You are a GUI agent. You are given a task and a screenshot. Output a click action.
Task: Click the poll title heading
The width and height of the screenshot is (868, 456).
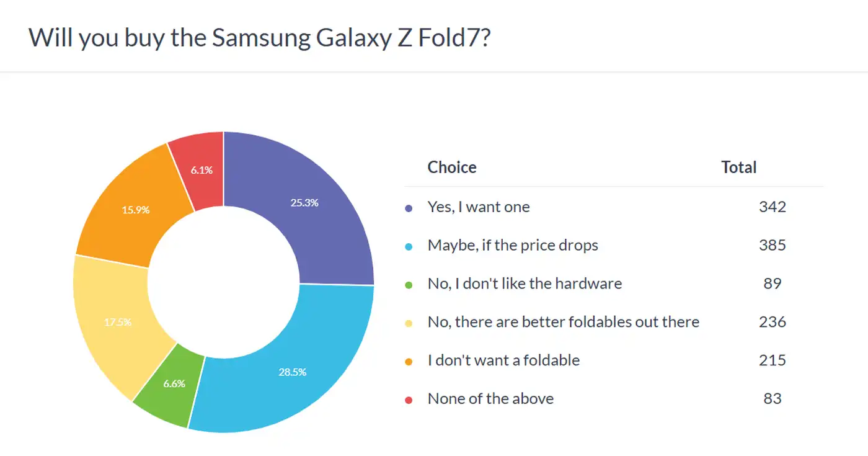pyautogui.click(x=260, y=37)
